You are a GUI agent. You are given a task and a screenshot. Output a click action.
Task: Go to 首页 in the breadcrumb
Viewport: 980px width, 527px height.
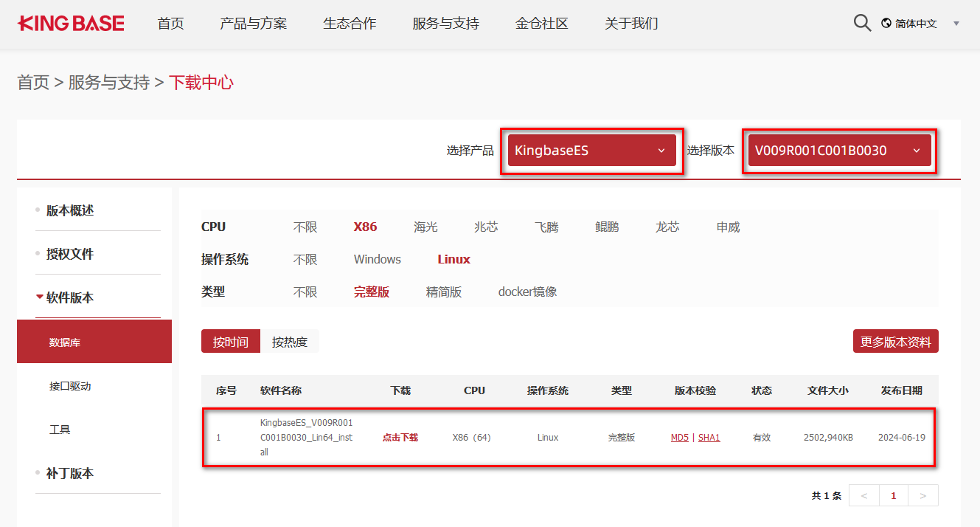pos(33,82)
